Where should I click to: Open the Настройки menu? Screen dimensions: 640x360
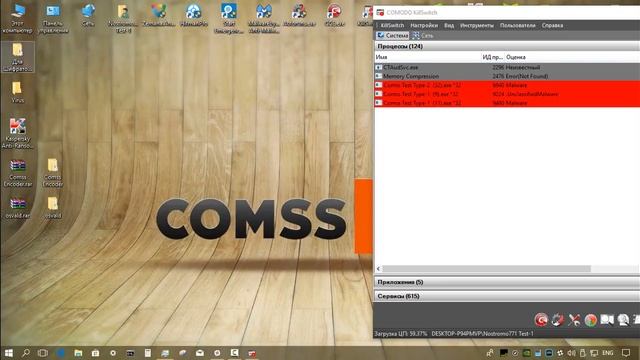[x=424, y=25]
